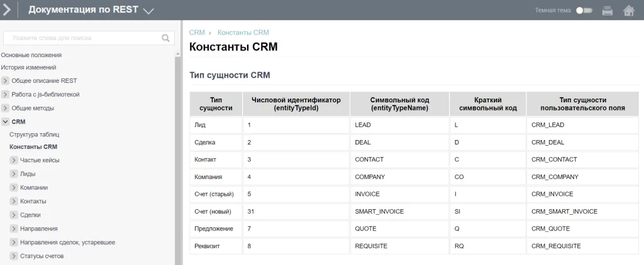Click the search input field

point(82,38)
